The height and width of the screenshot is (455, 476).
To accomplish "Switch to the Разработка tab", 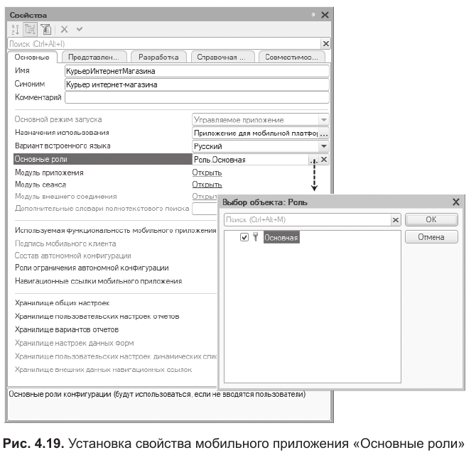I will click(158, 57).
